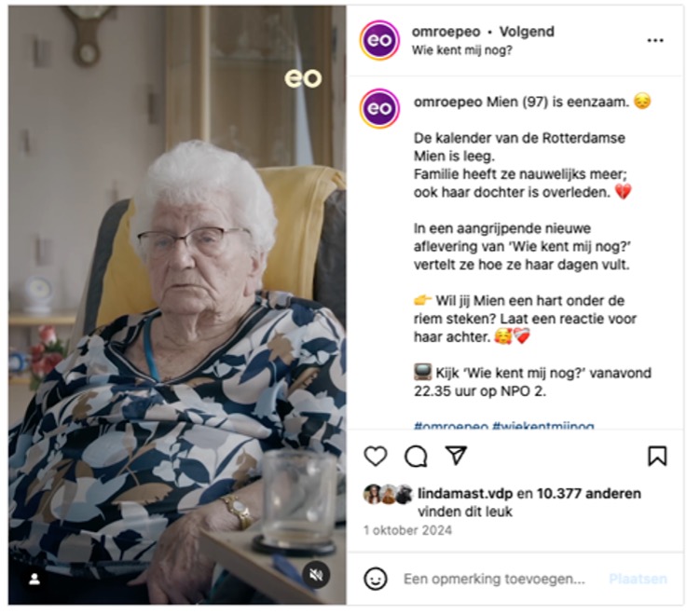Image resolution: width=700 pixels, height=615 pixels.
Task: Click the omroepeo avatar in the header
Action: coord(379,40)
